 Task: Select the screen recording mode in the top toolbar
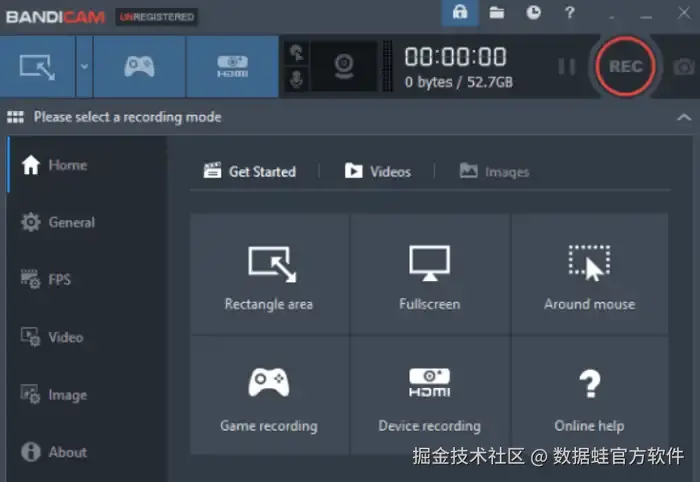pos(38,67)
